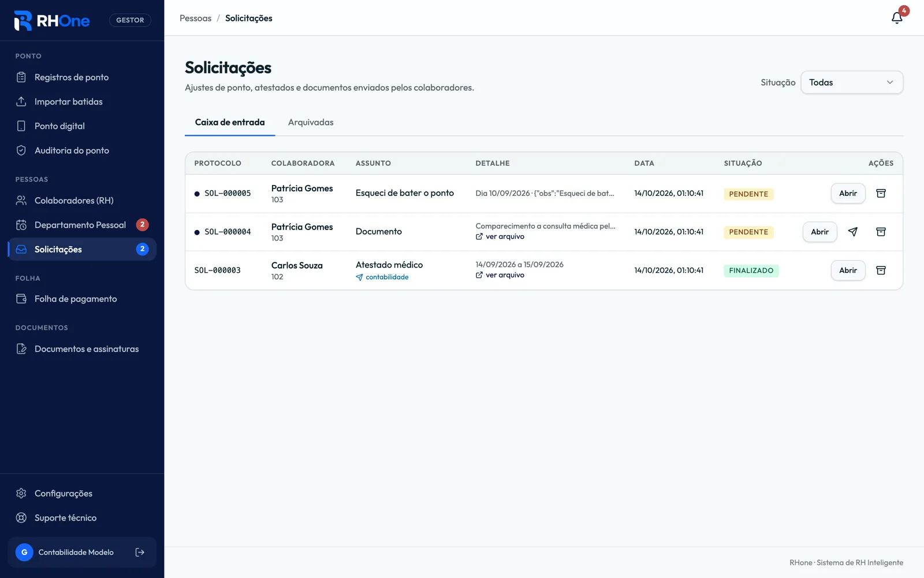Archive request SOL-000005
924x578 pixels.
pyautogui.click(x=881, y=193)
